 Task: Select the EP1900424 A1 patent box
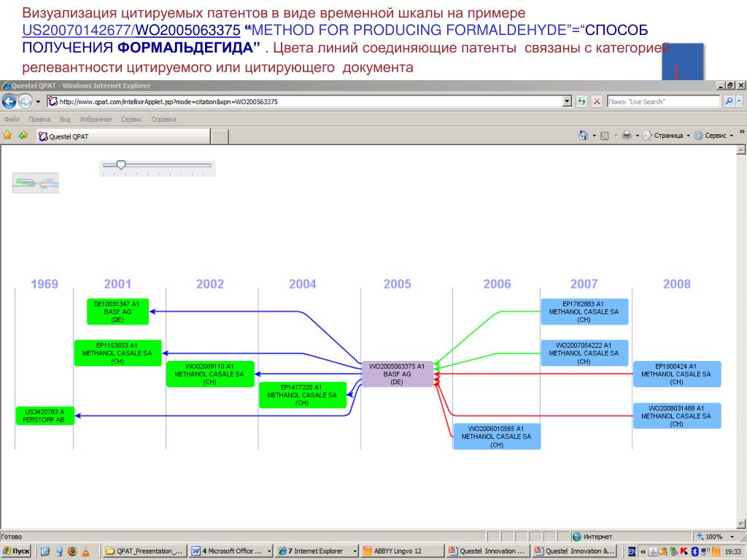point(676,374)
